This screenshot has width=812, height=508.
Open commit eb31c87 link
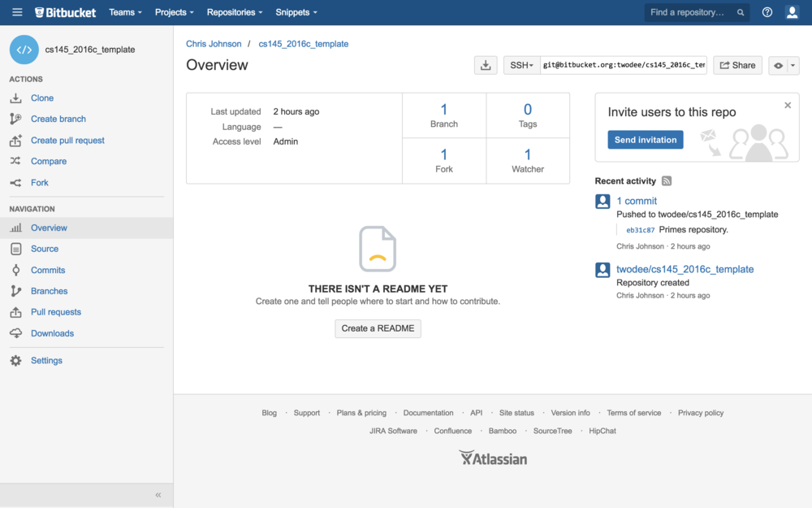640,230
